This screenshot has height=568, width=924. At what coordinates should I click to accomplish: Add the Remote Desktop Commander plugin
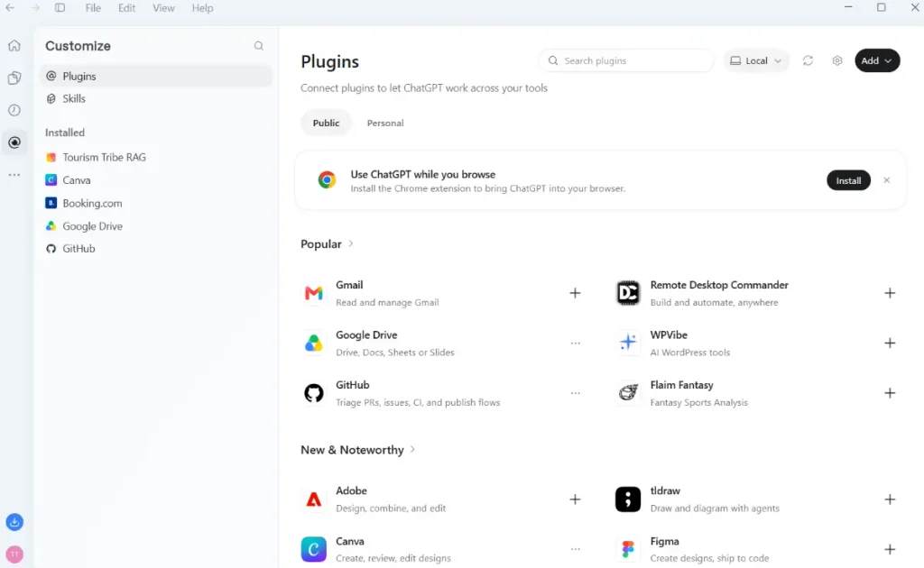click(890, 293)
